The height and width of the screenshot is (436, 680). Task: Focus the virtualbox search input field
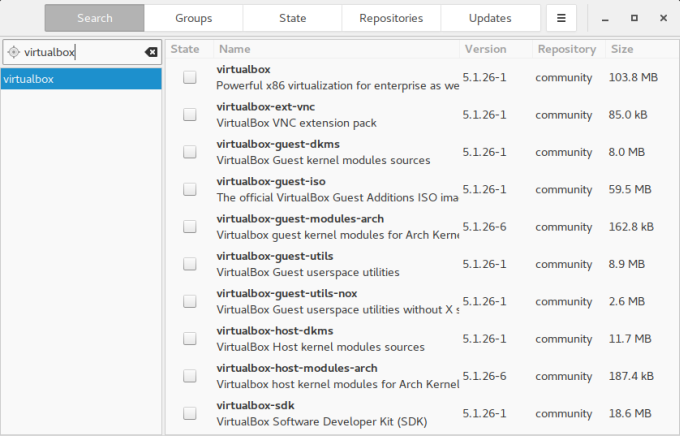[82, 52]
